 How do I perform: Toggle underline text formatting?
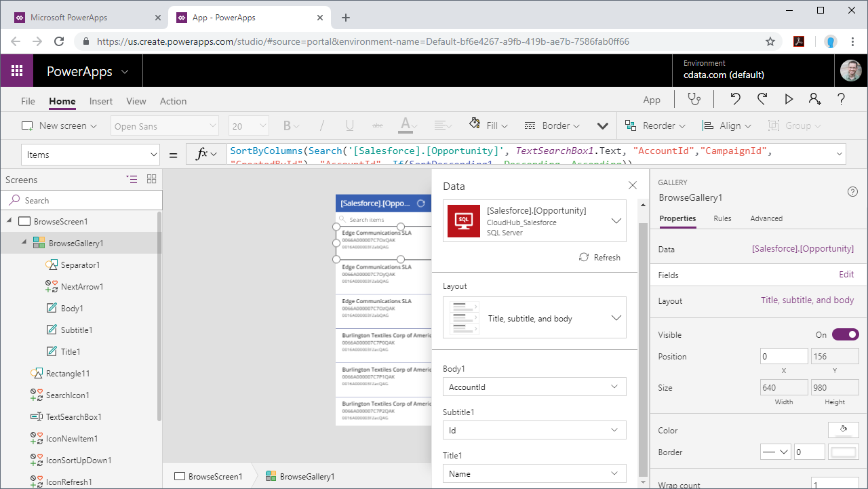coord(350,125)
